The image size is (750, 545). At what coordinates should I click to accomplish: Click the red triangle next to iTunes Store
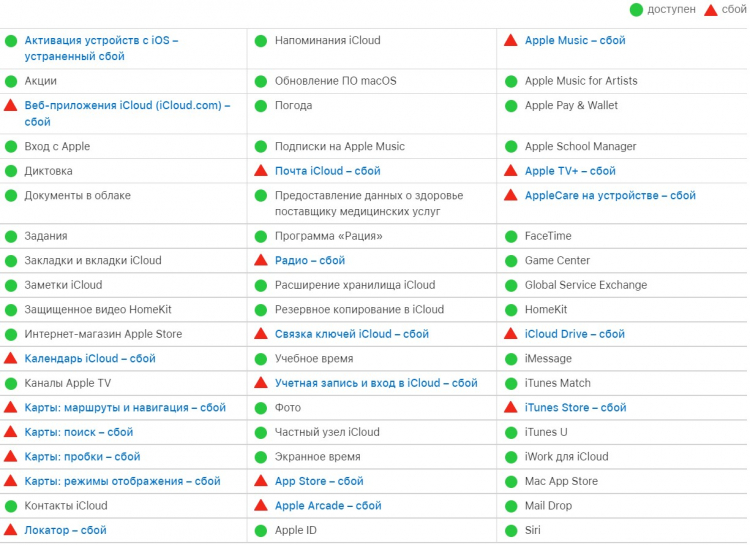pyautogui.click(x=511, y=407)
